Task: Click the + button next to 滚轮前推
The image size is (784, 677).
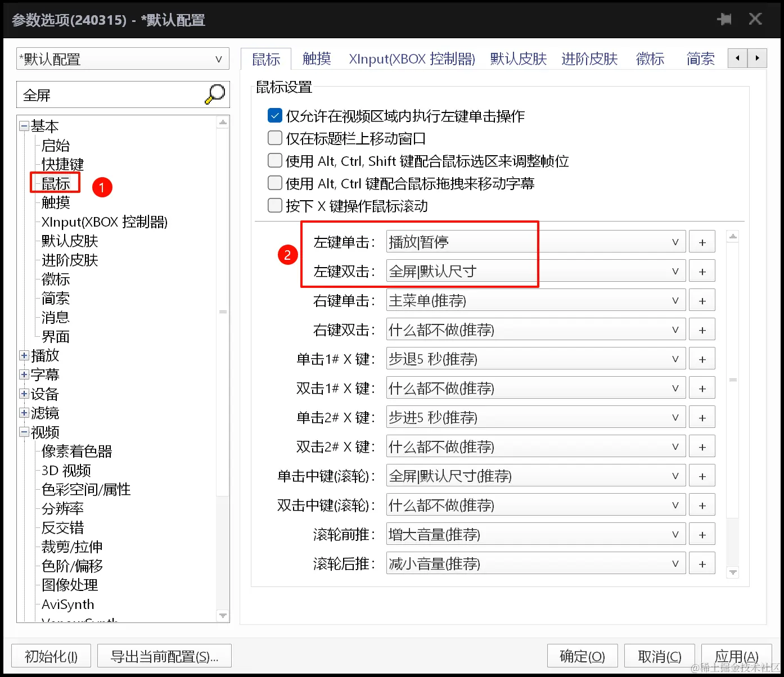Action: pyautogui.click(x=702, y=534)
